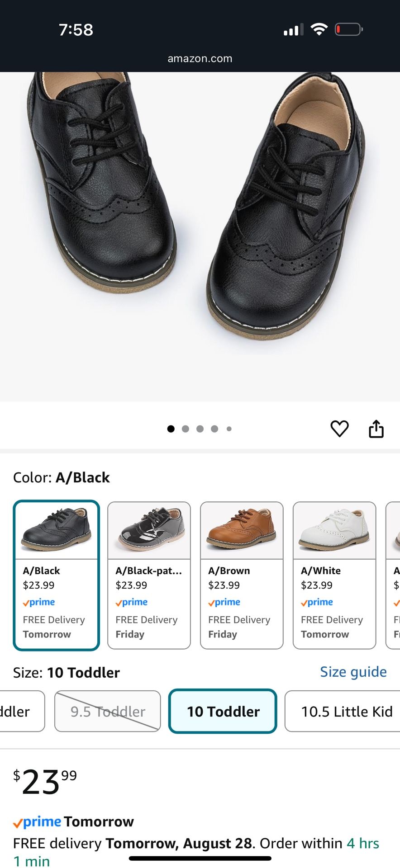Tap the cellular signal bars icon
The height and width of the screenshot is (868, 400).
(292, 30)
